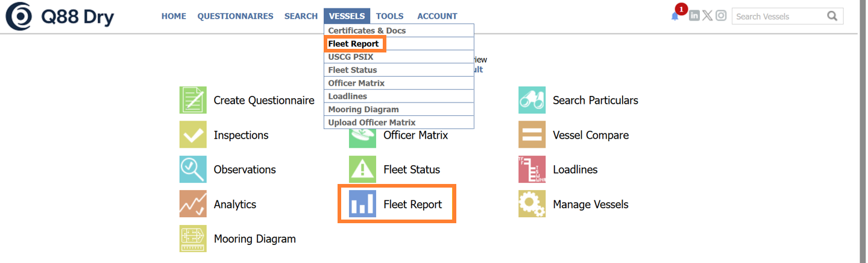Click the Fleet Status warning icon
Screen dimensions: 868x263
[x=362, y=170]
